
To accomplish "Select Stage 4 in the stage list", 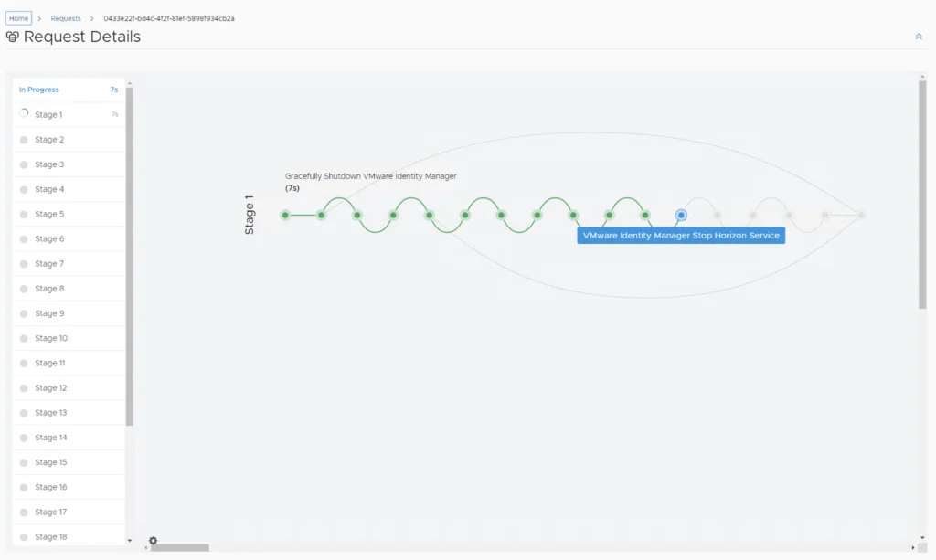I will point(69,189).
